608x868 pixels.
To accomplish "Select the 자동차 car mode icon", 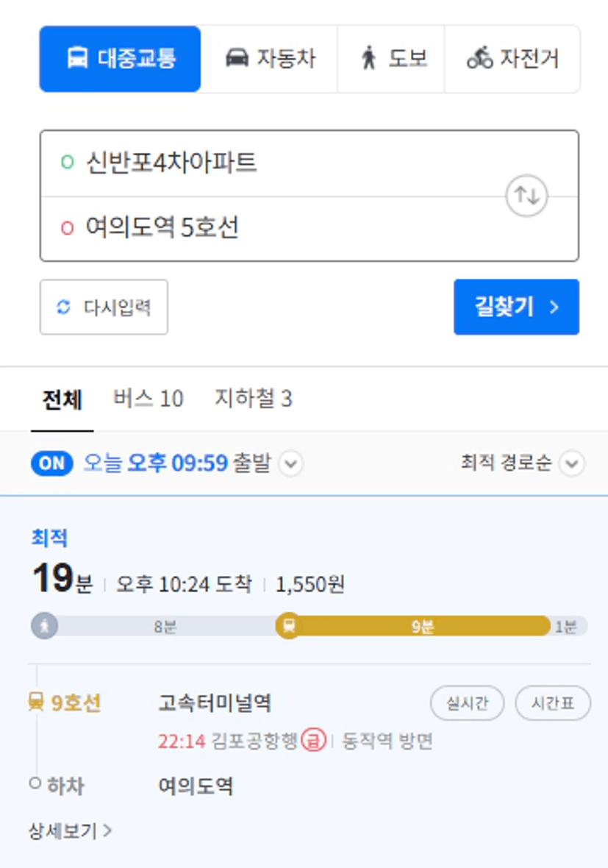I will click(237, 58).
